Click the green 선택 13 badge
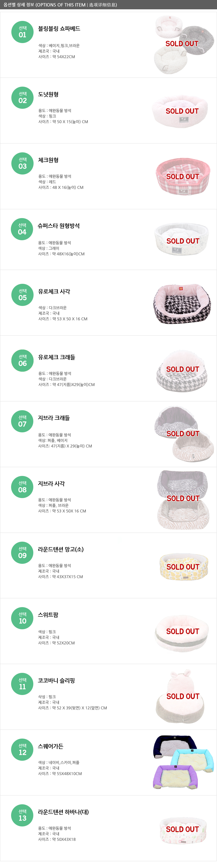 pos(22,815)
